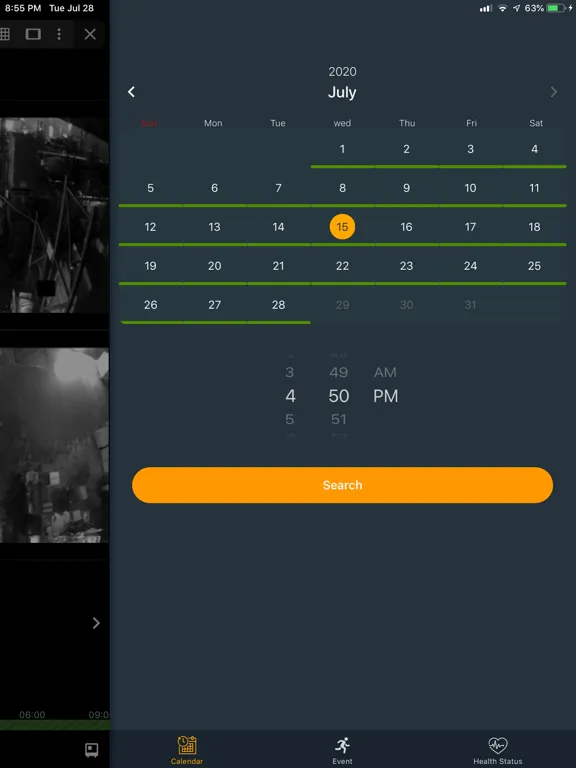Select July 4 on the calendar

pos(534,149)
